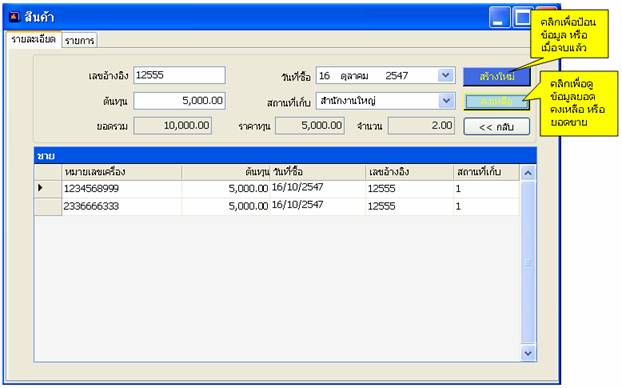The width and height of the screenshot is (622, 388).
Task: Click the 12555 reference cell in the 2336666333 row
Action: pos(409,206)
